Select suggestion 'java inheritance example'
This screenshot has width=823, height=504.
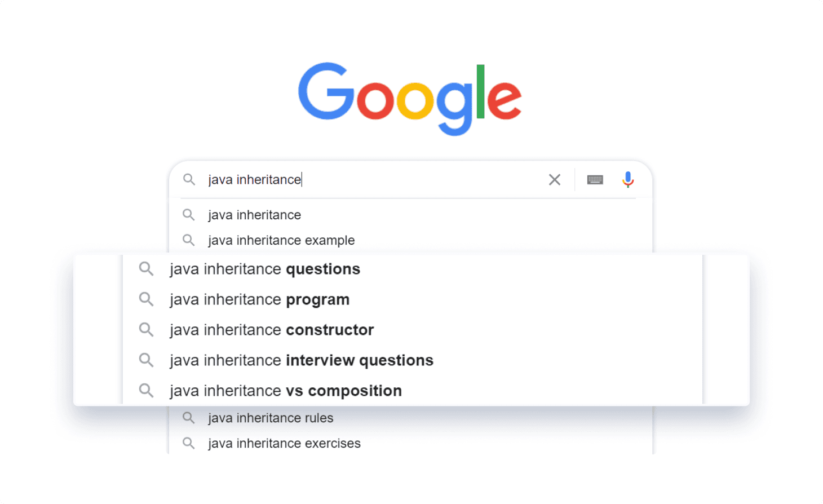tap(281, 240)
